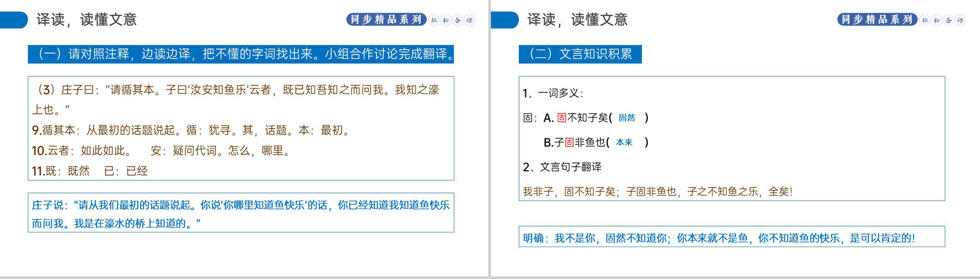Click the 同步精品系列 badge on the 文言知识积累 slide
The height and width of the screenshot is (279, 980).
(877, 19)
